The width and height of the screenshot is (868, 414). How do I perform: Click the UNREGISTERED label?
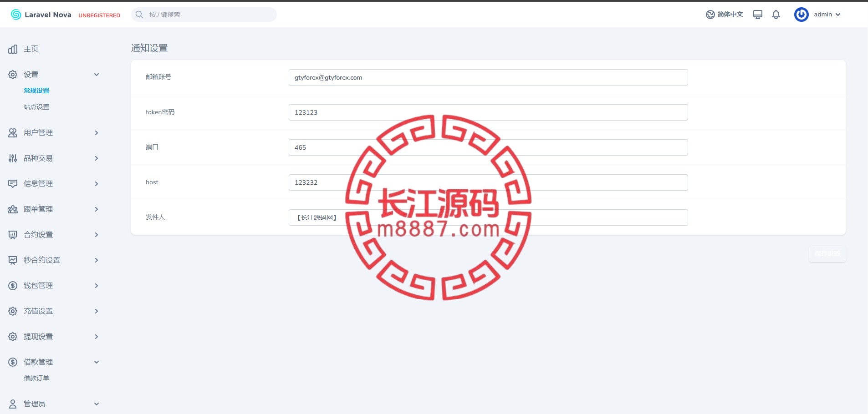pyautogui.click(x=99, y=15)
